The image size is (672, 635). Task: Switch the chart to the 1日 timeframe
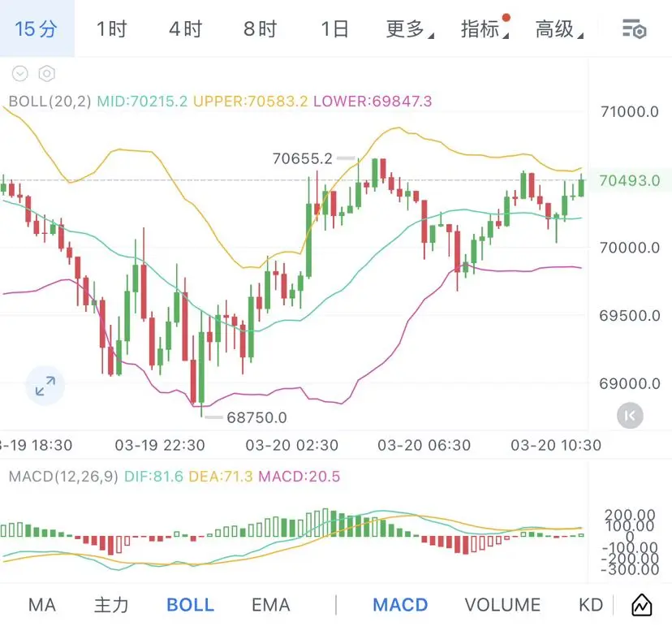pyautogui.click(x=334, y=30)
